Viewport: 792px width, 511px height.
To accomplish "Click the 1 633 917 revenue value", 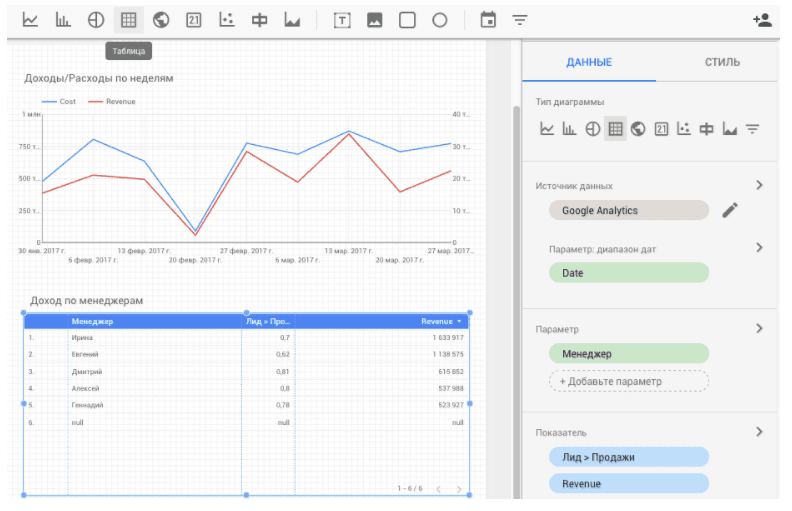I will pyautogui.click(x=448, y=337).
